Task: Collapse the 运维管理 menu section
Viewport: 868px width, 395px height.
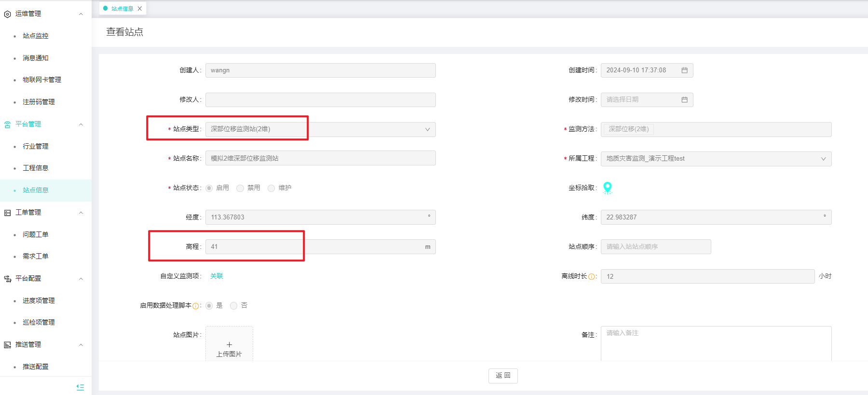Action: click(81, 14)
